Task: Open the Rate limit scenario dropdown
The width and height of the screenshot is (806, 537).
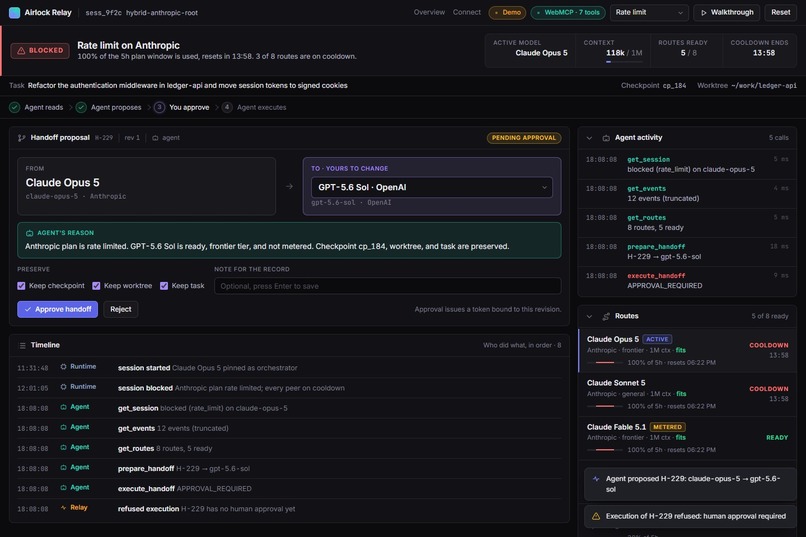Action: click(649, 12)
